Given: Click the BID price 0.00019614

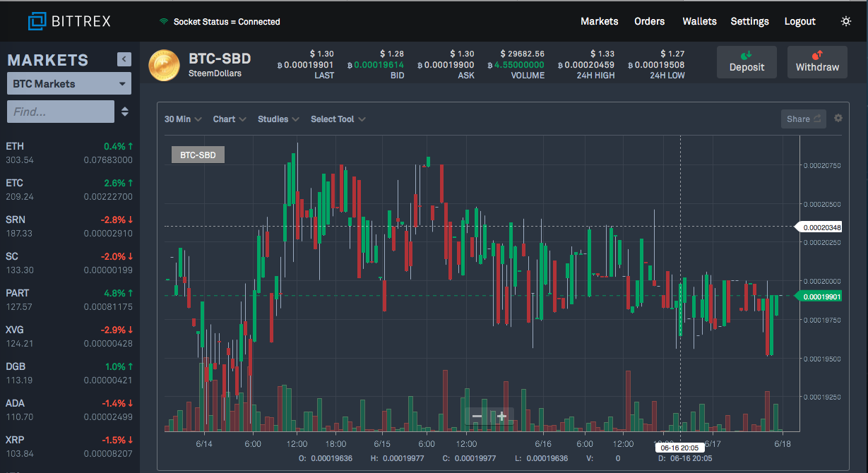Looking at the screenshot, I should coord(376,65).
